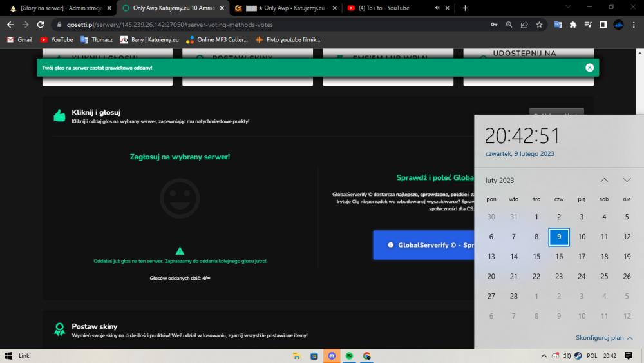Click the date czwartek, 9 lutego 2023
The image size is (644, 363).
[x=520, y=153]
